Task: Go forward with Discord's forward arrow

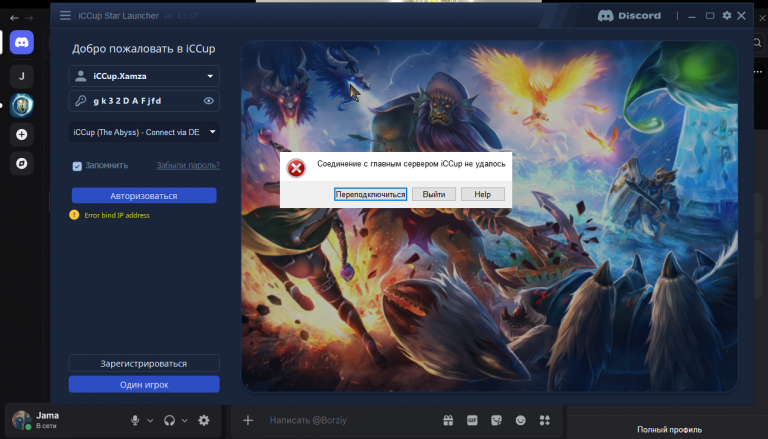Action: pyautogui.click(x=29, y=18)
